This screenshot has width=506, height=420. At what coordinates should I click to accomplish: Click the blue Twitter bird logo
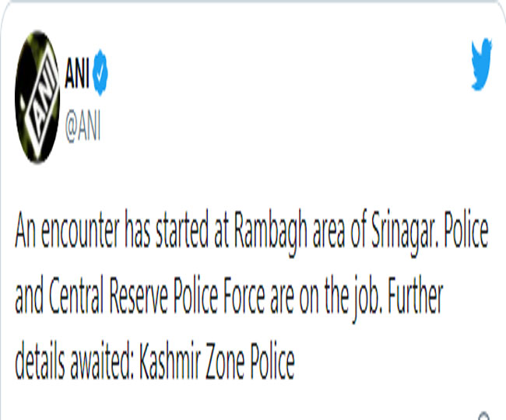tap(481, 64)
